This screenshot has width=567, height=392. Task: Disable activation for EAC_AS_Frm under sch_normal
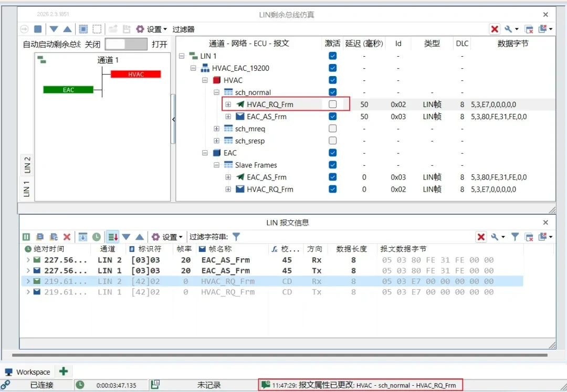tap(332, 116)
